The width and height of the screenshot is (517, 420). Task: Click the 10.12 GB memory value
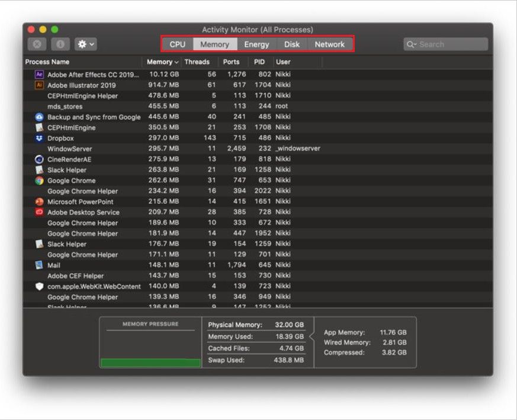point(164,74)
